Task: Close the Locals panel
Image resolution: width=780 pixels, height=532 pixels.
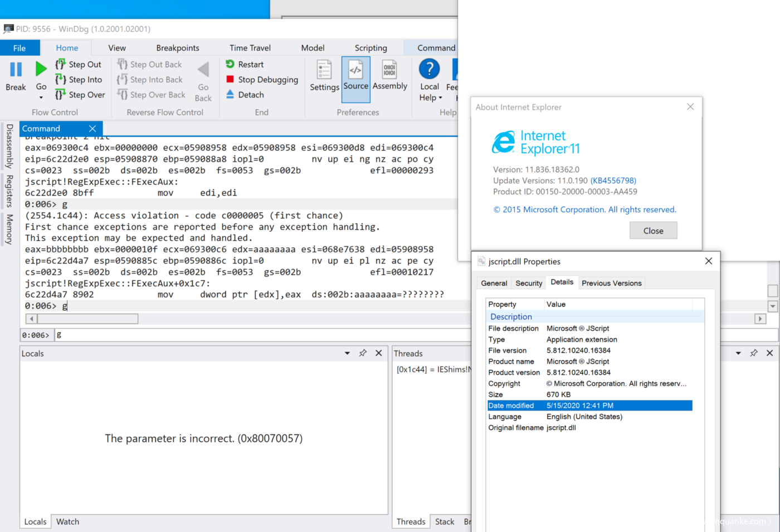Action: tap(379, 353)
